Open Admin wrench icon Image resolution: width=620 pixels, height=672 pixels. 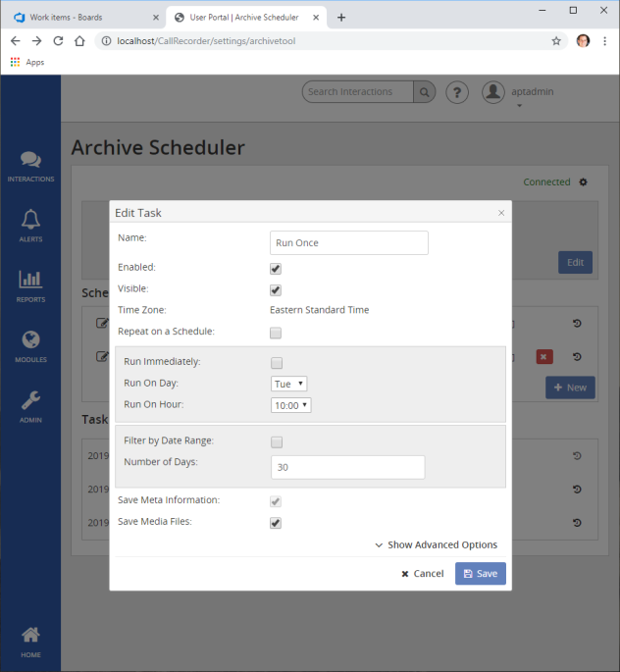30,404
